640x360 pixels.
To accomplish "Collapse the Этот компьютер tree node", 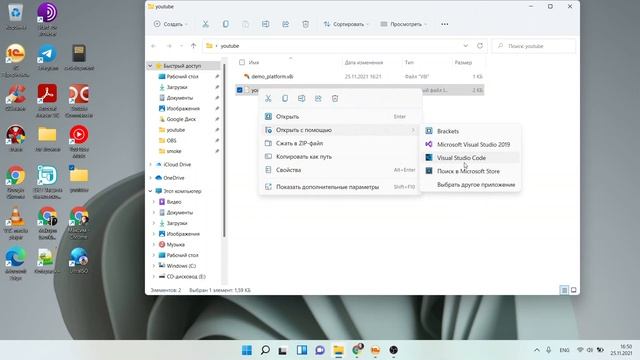I will [150, 191].
